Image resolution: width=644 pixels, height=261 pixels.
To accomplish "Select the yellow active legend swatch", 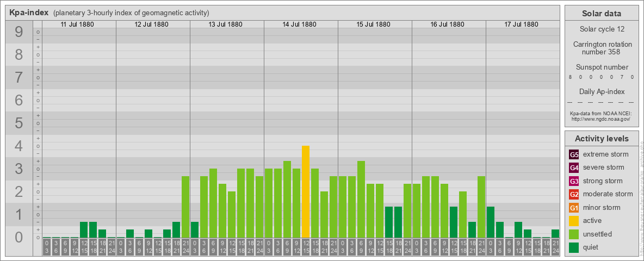I will [x=574, y=221].
